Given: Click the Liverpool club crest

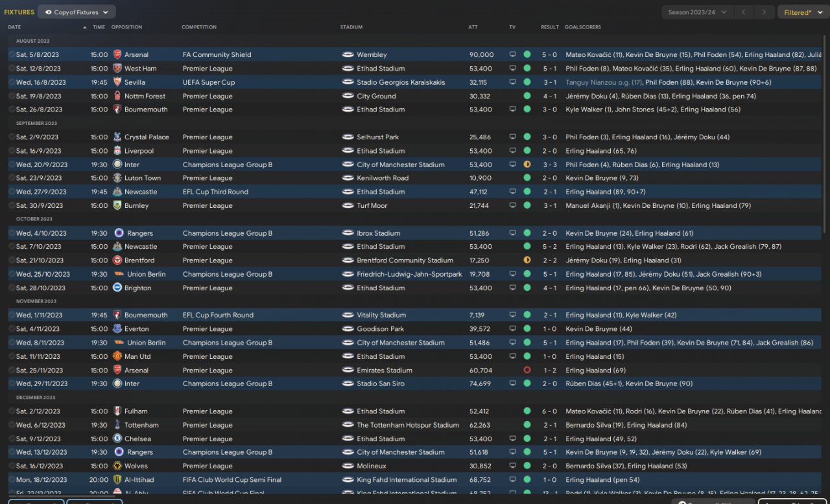Looking at the screenshot, I should point(117,151).
